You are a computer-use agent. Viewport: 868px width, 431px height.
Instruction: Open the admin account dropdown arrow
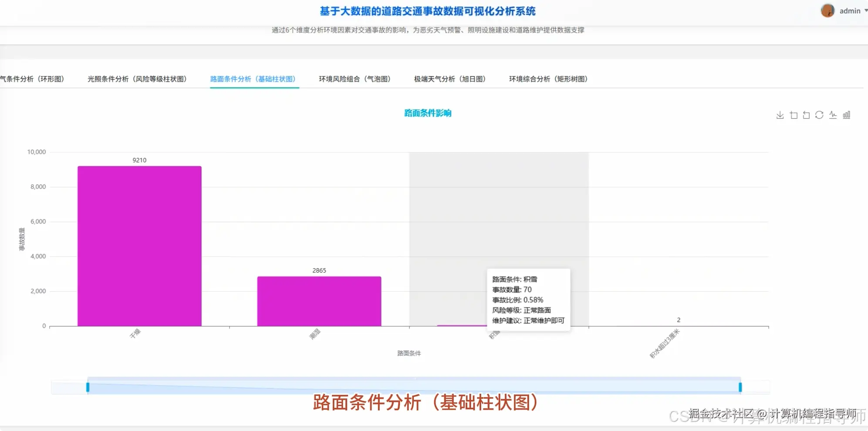click(x=864, y=10)
